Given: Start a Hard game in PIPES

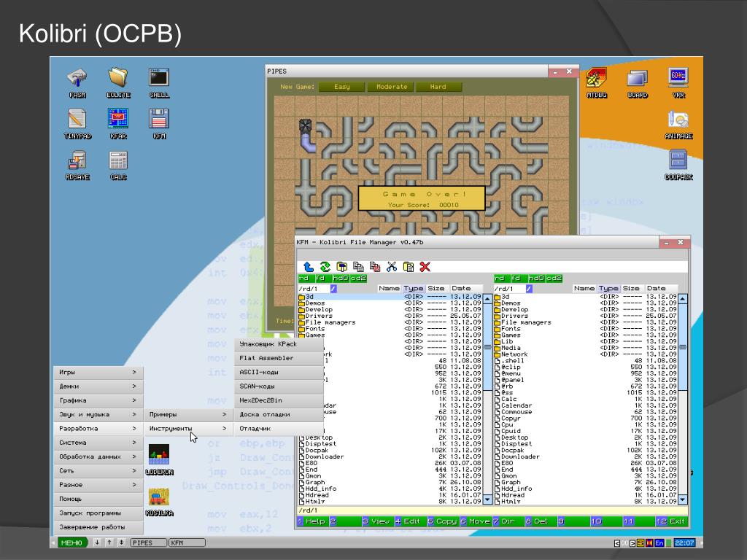Looking at the screenshot, I should pyautogui.click(x=438, y=87).
